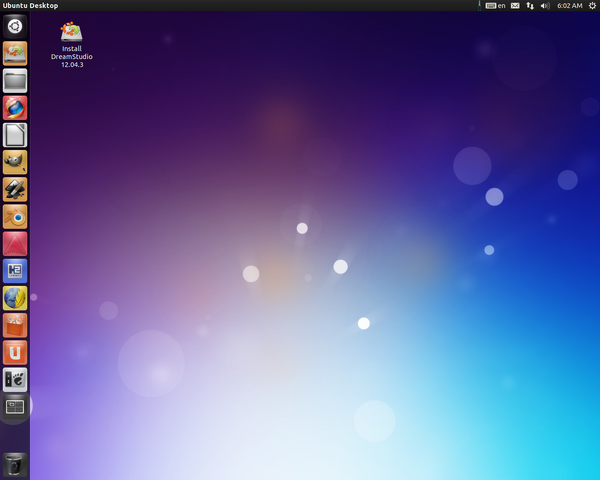
Task: Launch Blender from the launcher
Action: (15, 217)
